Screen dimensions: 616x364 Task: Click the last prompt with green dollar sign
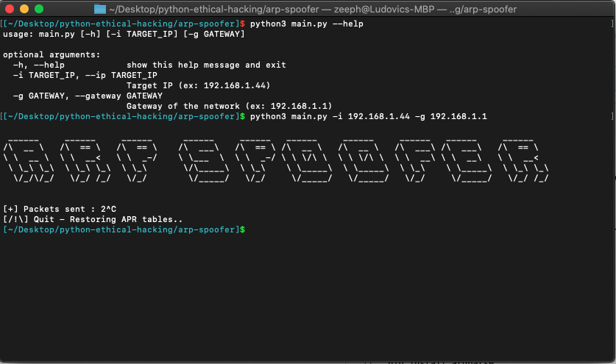pyautogui.click(x=124, y=229)
